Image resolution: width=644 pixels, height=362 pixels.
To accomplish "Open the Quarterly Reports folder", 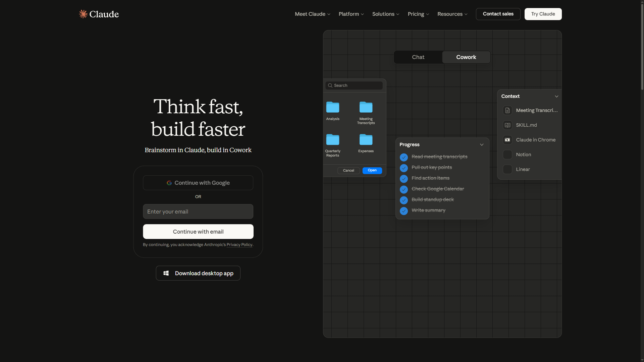I will click(x=333, y=145).
